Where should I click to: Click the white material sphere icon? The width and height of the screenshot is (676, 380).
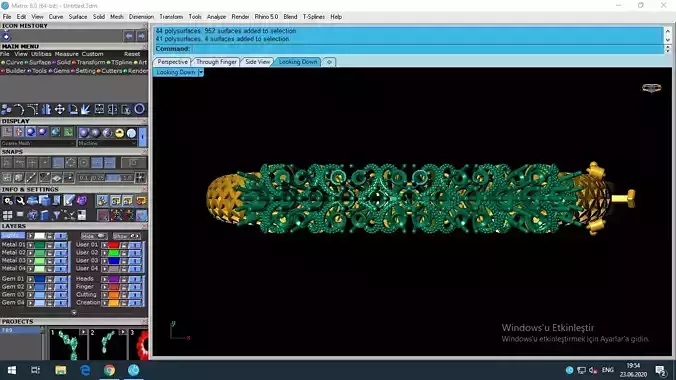coord(131,133)
